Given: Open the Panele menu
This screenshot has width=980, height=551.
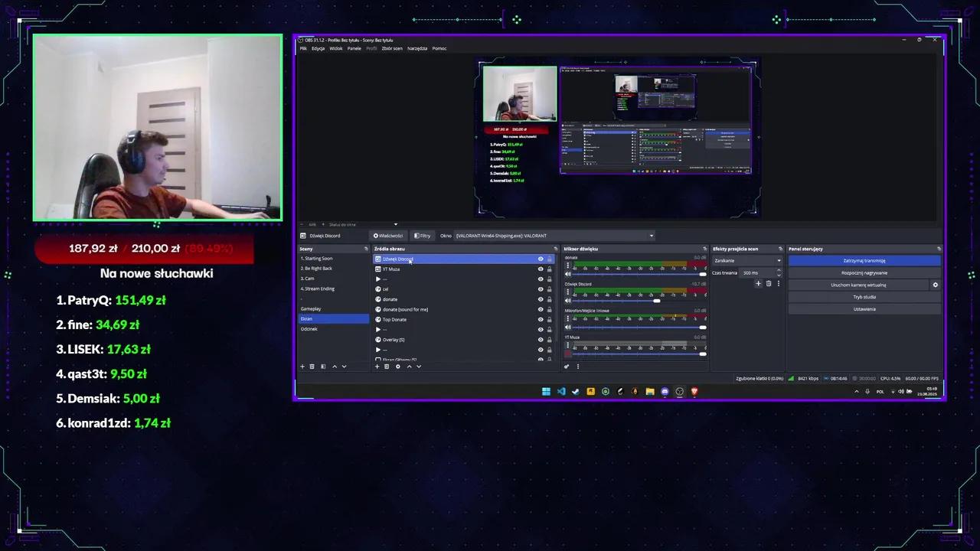Looking at the screenshot, I should [354, 48].
